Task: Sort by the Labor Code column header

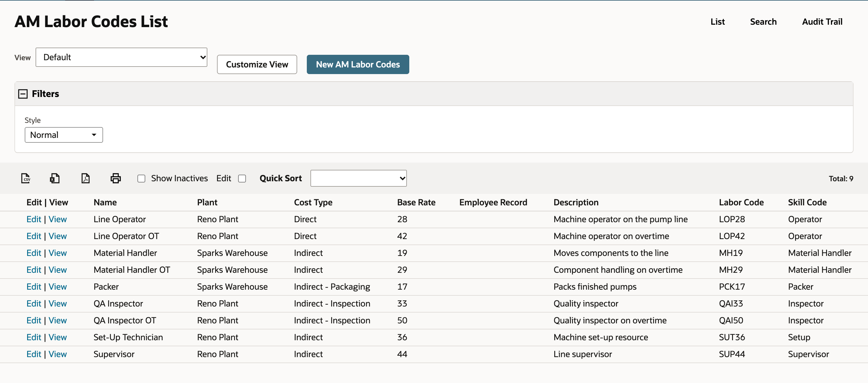Action: point(741,203)
